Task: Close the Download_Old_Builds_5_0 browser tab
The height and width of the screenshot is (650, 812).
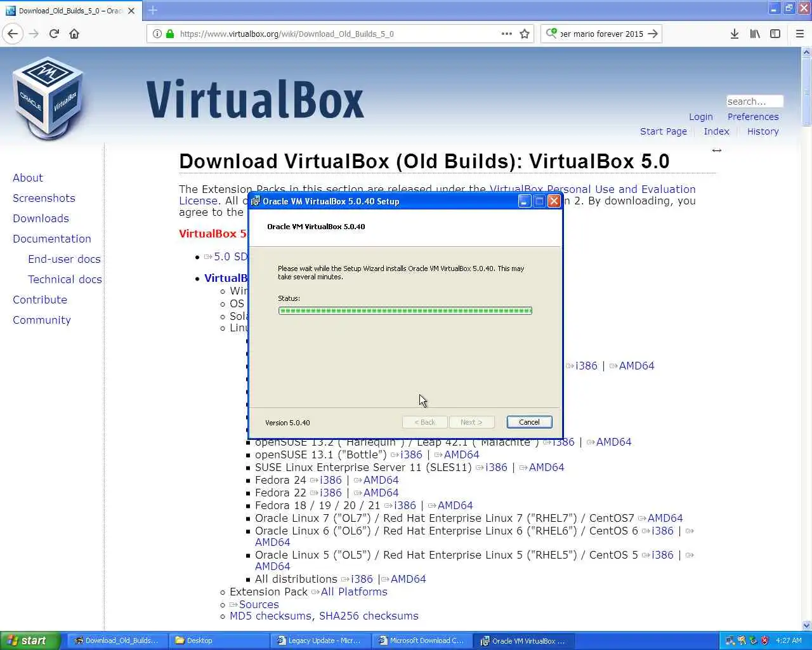Action: click(131, 11)
